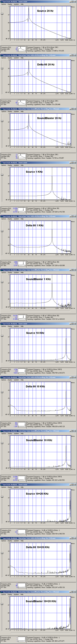Image resolution: width=77 pixels, height=644 pixels.
Task: Click the waveform preview thumbnail under Source 20 Hz graph
Action: click(x=22, y=49)
